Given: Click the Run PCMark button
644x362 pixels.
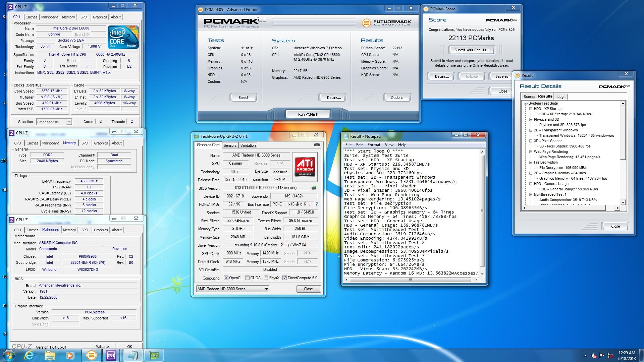Looking at the screenshot, I should [x=308, y=114].
